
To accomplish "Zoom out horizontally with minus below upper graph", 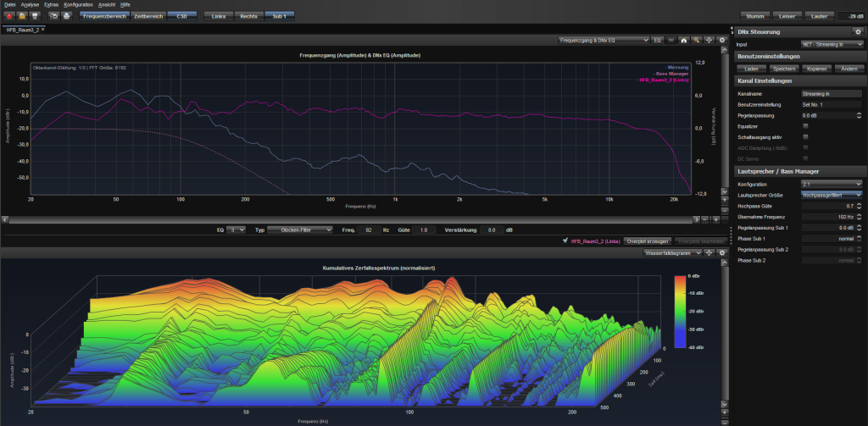I will [704, 219].
